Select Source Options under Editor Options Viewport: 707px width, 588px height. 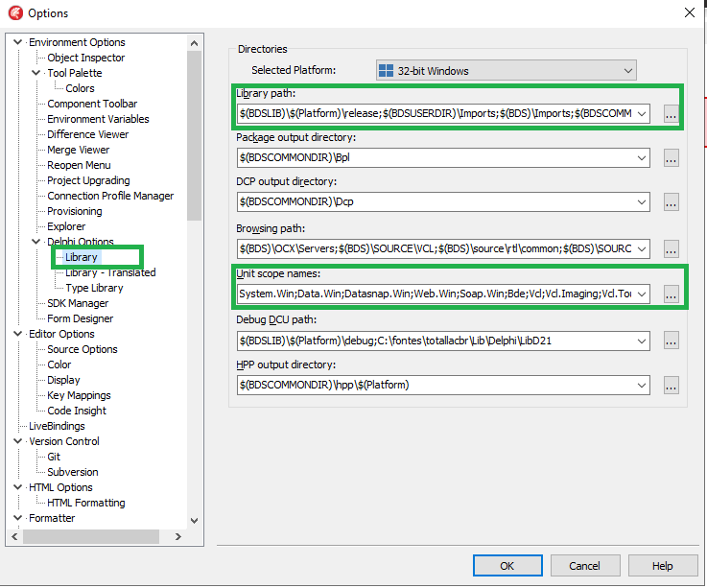(82, 349)
